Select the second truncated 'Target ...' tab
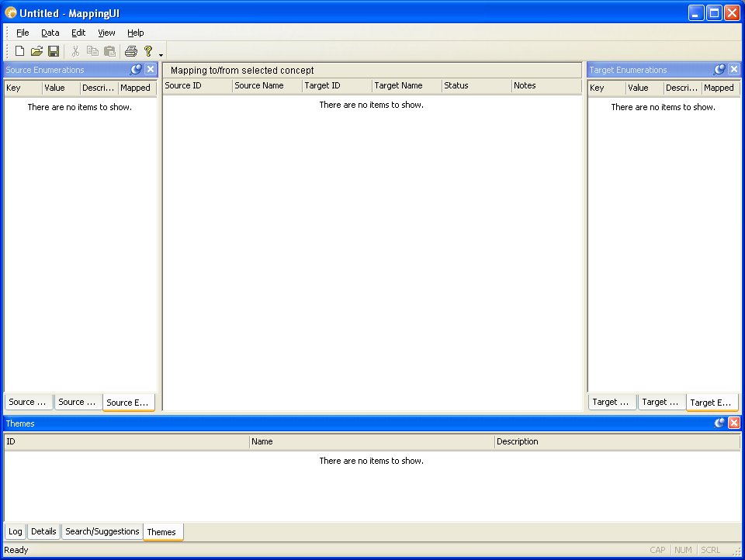The height and width of the screenshot is (560, 745). (x=660, y=402)
